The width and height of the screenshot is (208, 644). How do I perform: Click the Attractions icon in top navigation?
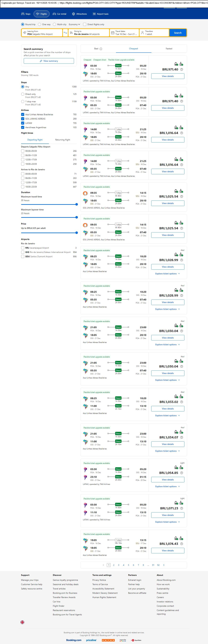click(x=74, y=14)
